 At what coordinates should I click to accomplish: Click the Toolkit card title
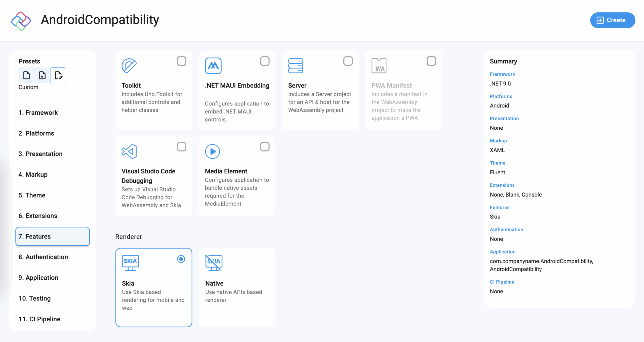click(131, 85)
